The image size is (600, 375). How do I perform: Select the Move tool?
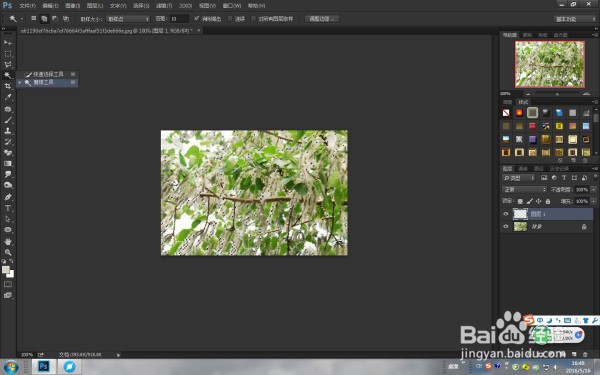(x=8, y=42)
